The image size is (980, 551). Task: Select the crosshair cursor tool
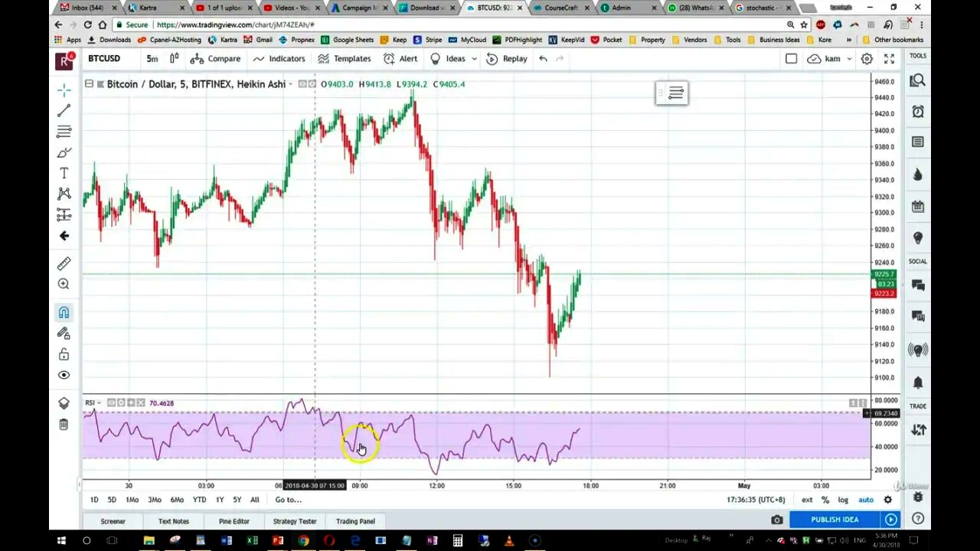[64, 90]
